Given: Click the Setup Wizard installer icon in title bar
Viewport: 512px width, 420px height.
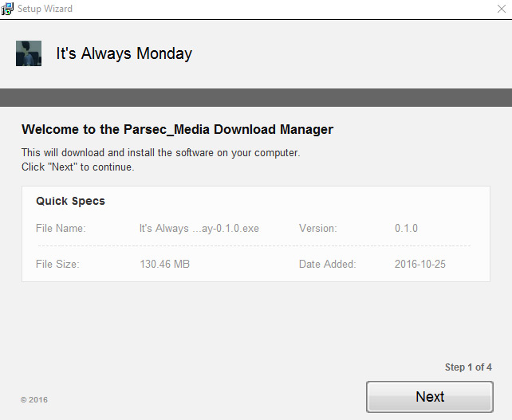Looking at the screenshot, I should tap(7, 9).
